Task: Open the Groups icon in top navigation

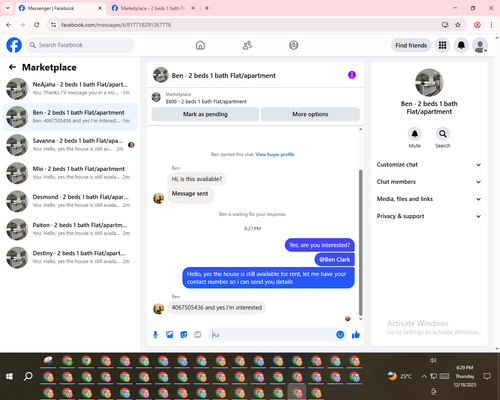Action: (294, 45)
